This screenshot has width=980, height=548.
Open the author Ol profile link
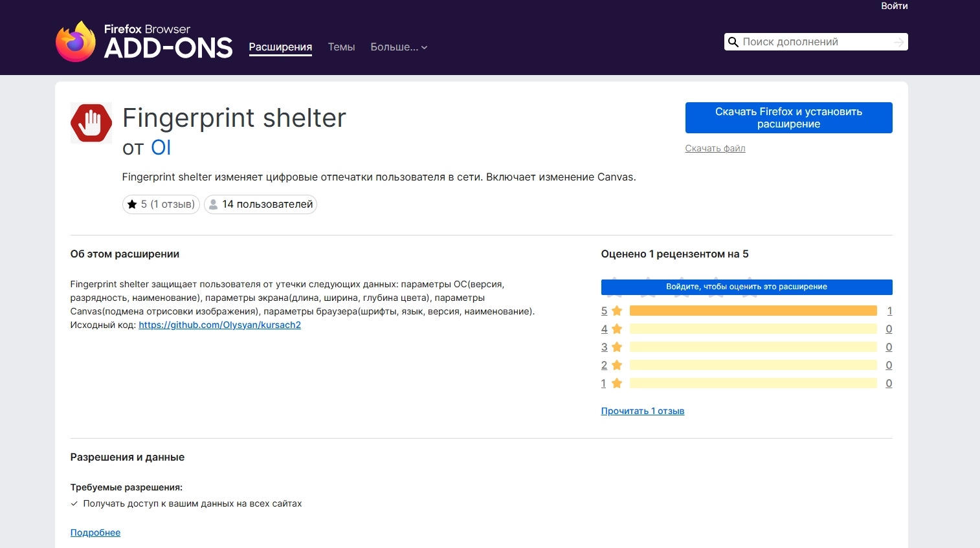click(x=161, y=148)
